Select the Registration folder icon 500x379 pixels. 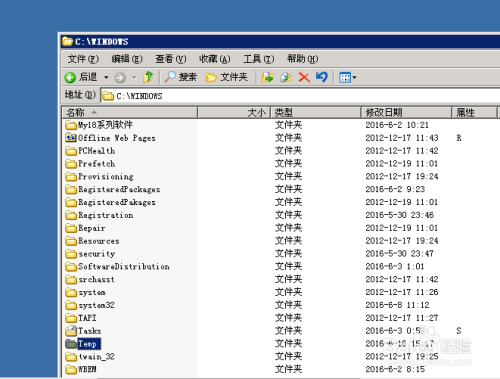pos(71,215)
